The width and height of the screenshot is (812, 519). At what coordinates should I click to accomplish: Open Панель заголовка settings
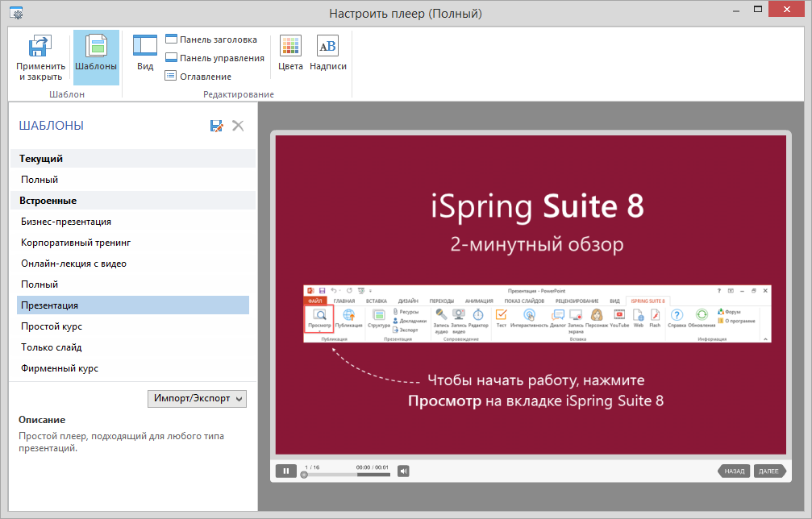tap(210, 39)
